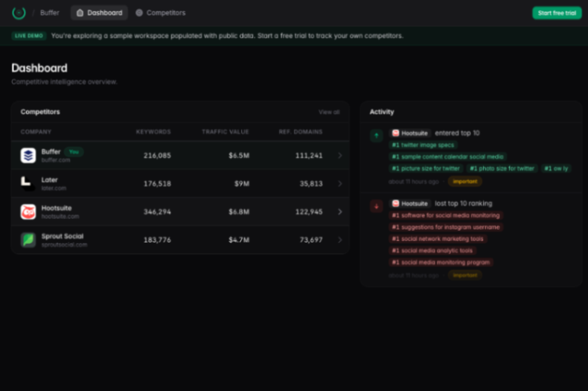Click the Start free trial button
The width and height of the screenshot is (588, 391).
(x=557, y=13)
